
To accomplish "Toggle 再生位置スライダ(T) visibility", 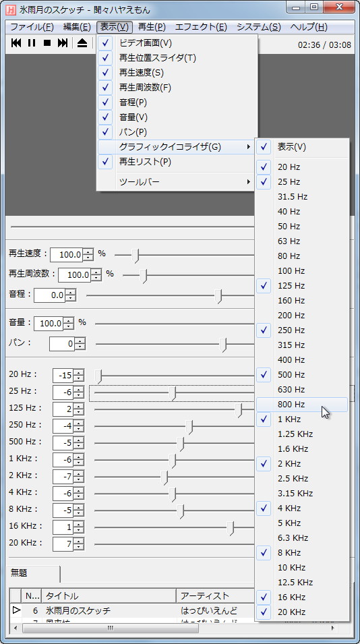I will tap(177, 58).
